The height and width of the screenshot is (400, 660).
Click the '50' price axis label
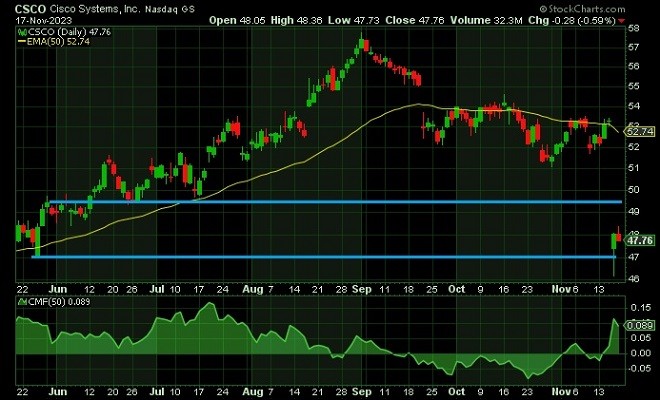[x=634, y=190]
